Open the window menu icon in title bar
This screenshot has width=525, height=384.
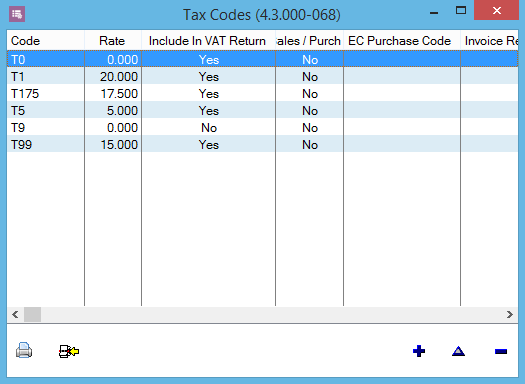click(x=17, y=14)
